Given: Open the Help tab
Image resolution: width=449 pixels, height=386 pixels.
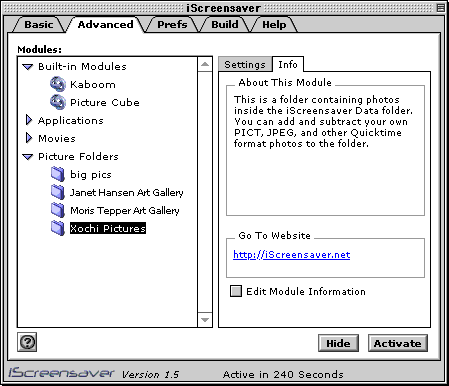Looking at the screenshot, I should tap(274, 24).
